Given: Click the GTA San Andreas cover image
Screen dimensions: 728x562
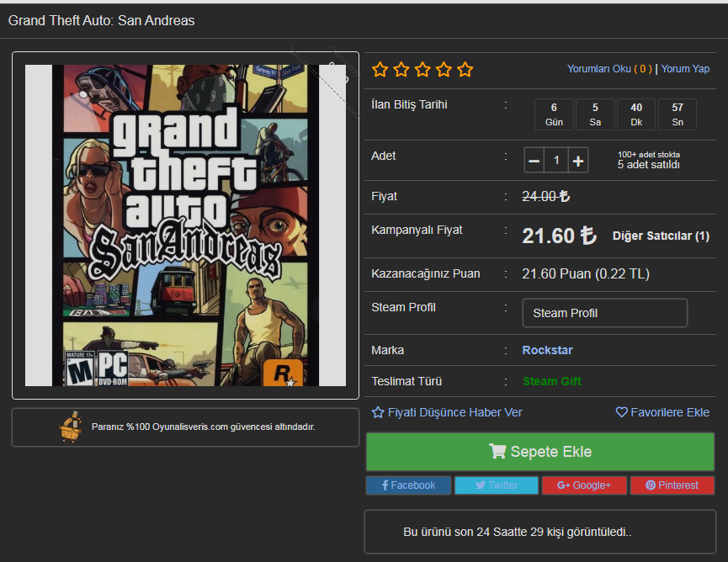Looking at the screenshot, I should coord(185,225).
